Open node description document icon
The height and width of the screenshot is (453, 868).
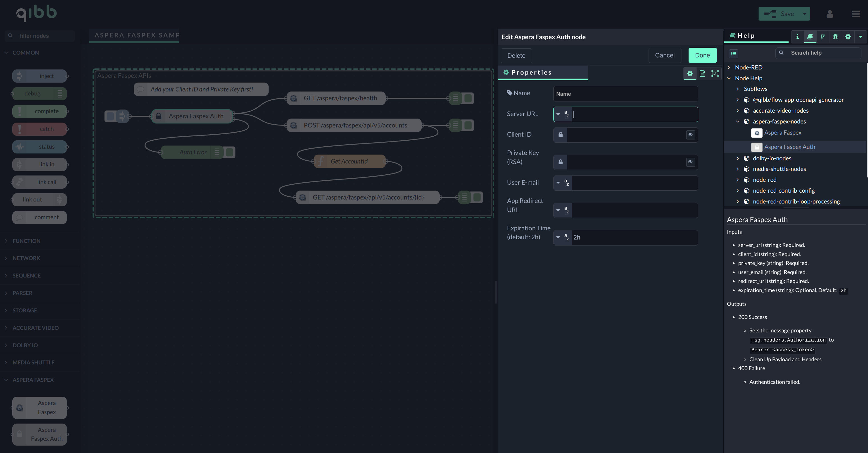(x=702, y=73)
